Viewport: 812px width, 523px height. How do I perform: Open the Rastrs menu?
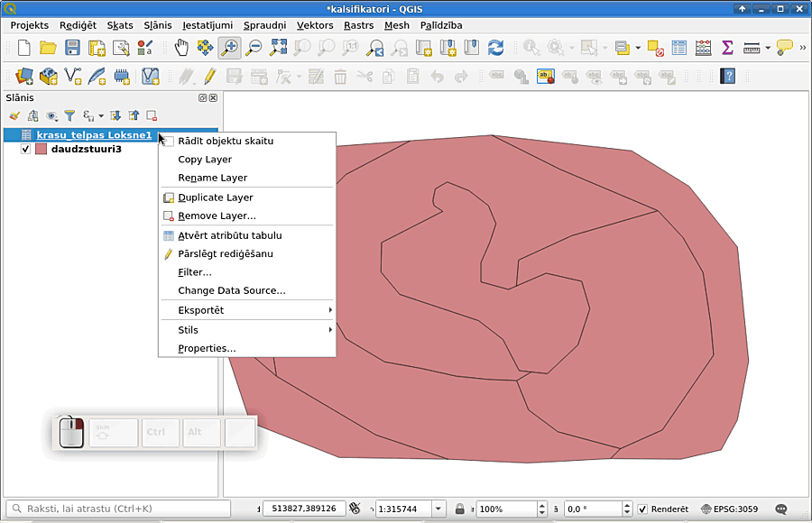pos(358,25)
